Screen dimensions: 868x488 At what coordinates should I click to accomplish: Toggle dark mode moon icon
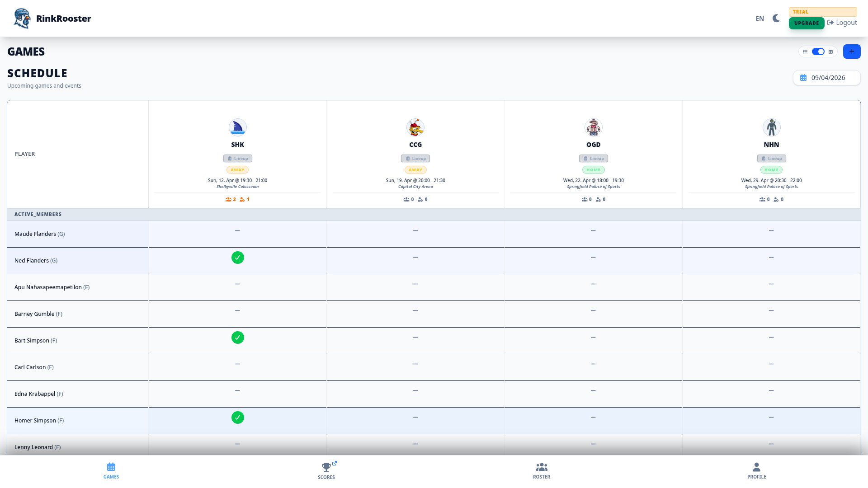[x=776, y=19]
